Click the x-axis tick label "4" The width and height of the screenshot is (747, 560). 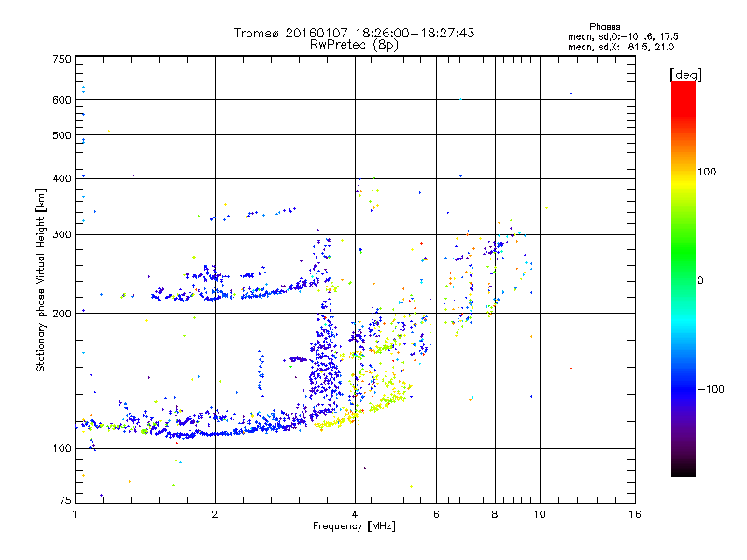tap(355, 514)
